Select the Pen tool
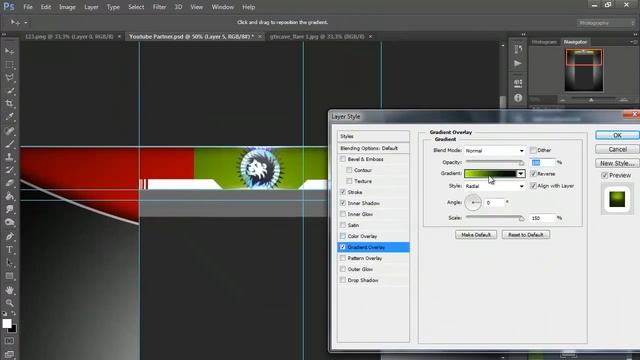This screenshot has width=640, height=360. [9, 236]
